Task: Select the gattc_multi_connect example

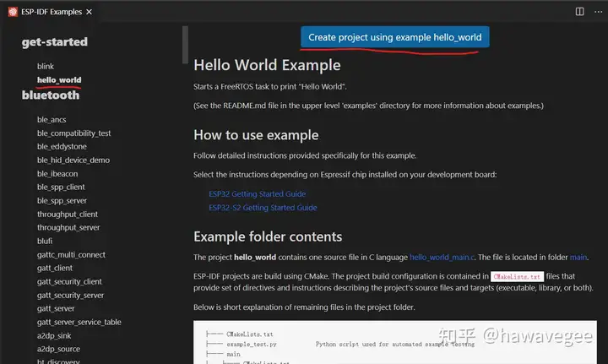Action: point(71,255)
